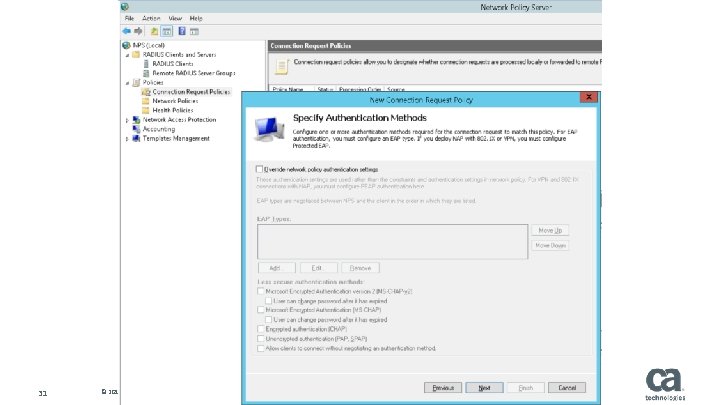Image resolution: width=720 pixels, height=405 pixels.
Task: Click the Cancel button
Action: [x=567, y=388]
